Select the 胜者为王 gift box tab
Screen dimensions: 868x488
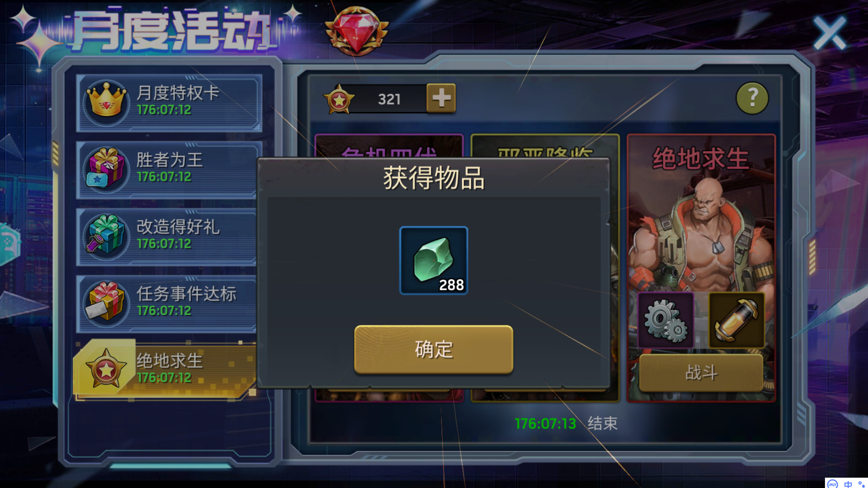167,170
